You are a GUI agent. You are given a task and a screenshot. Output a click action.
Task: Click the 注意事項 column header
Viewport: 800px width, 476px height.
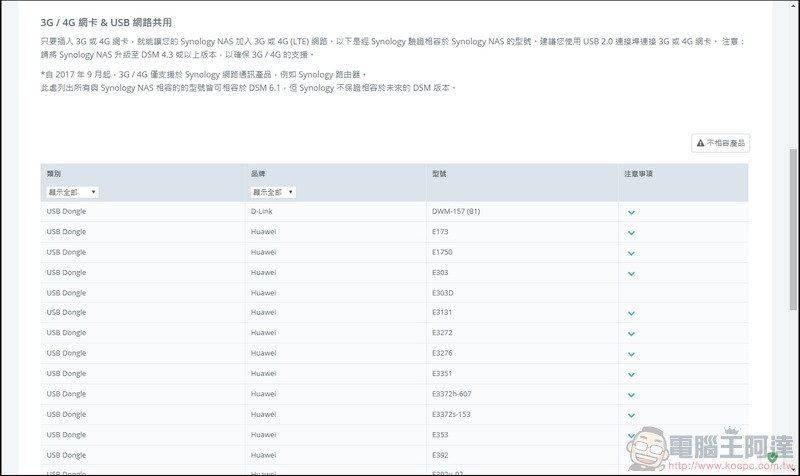[638, 174]
